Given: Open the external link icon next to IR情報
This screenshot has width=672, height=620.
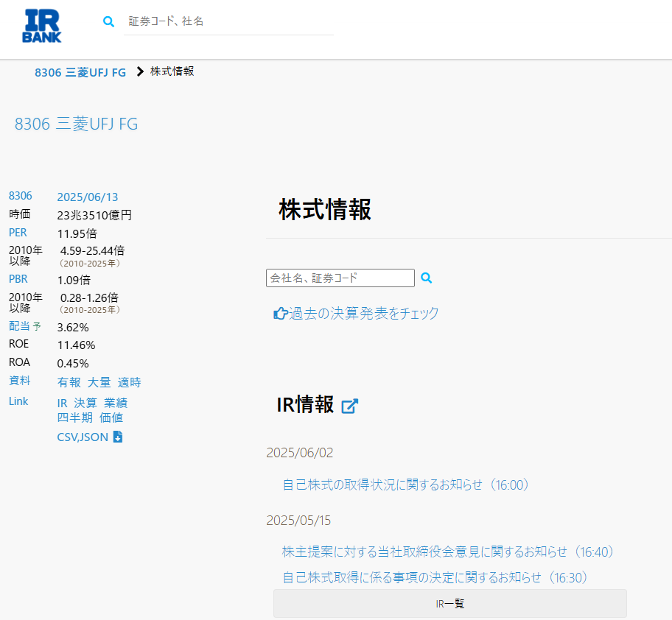Looking at the screenshot, I should [x=349, y=406].
